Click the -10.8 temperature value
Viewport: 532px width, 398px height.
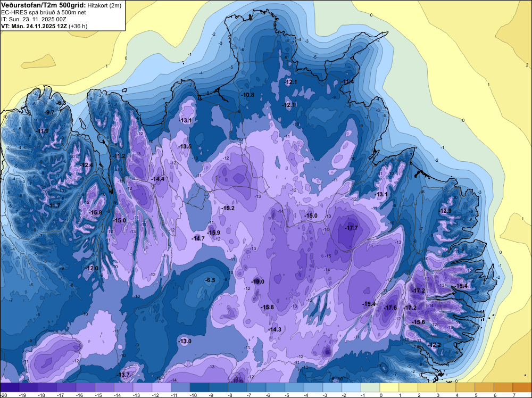pyautogui.click(x=247, y=95)
